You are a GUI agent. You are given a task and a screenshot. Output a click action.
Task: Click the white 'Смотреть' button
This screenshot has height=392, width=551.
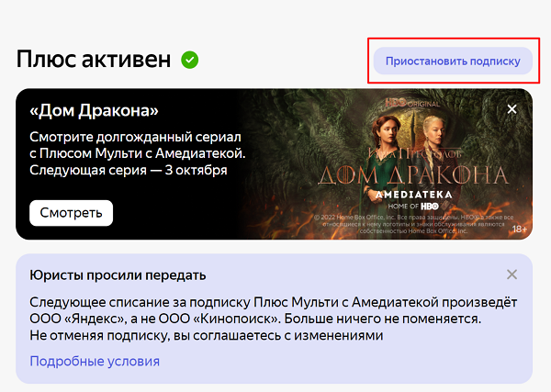(x=71, y=213)
